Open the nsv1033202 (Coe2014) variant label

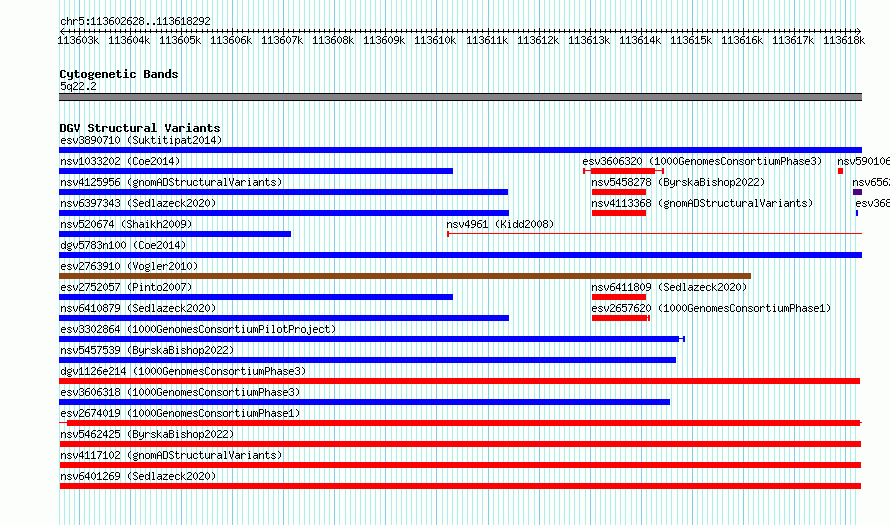(120, 161)
